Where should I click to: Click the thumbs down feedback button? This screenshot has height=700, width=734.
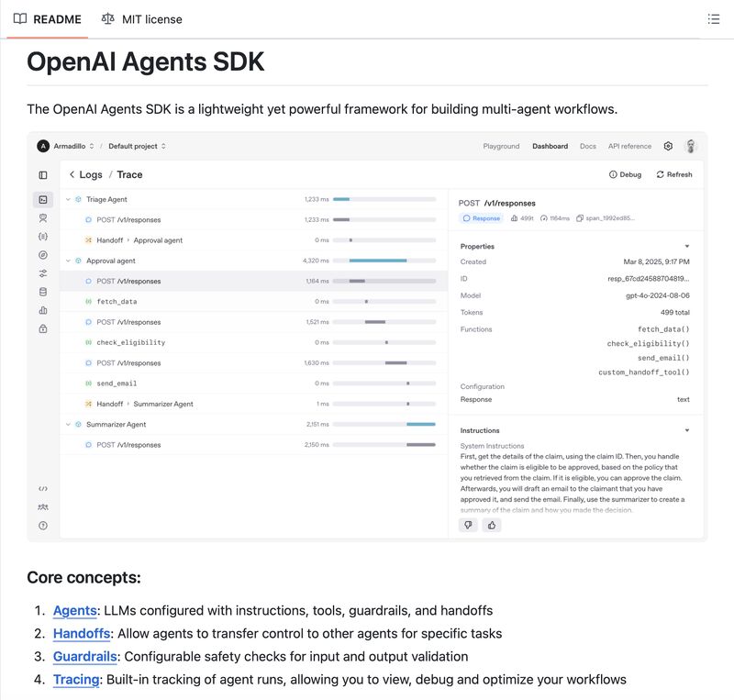click(468, 525)
